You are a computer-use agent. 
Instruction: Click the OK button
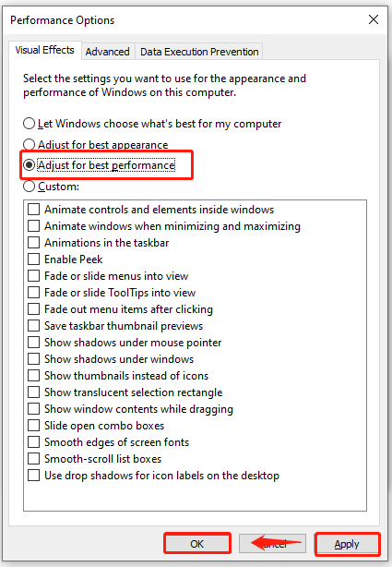click(x=197, y=544)
